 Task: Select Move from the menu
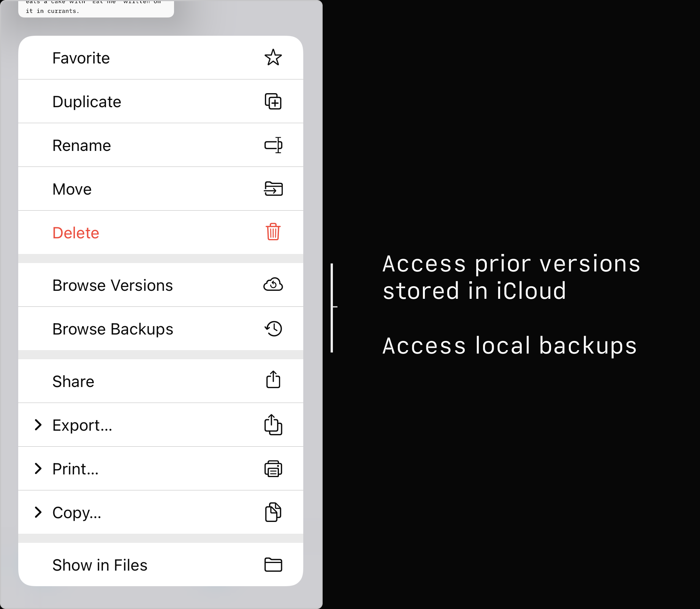(x=72, y=189)
